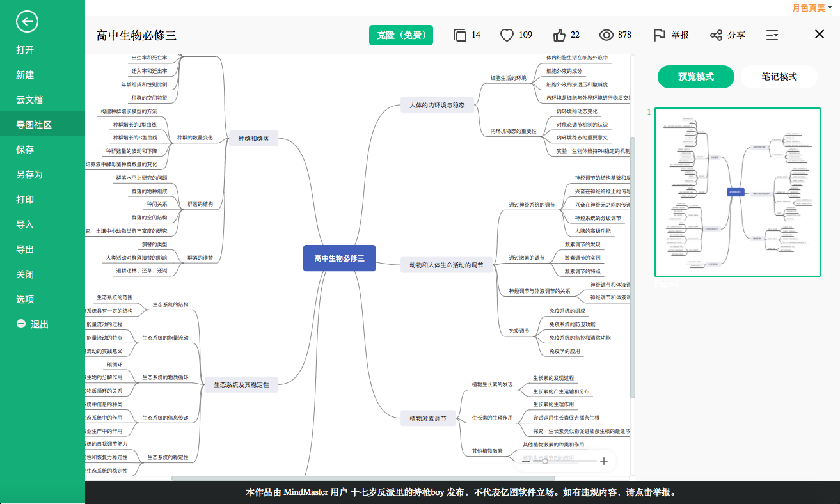Open 选项 in the sidebar
Screen dimensions: 840x504
click(x=42, y=299)
